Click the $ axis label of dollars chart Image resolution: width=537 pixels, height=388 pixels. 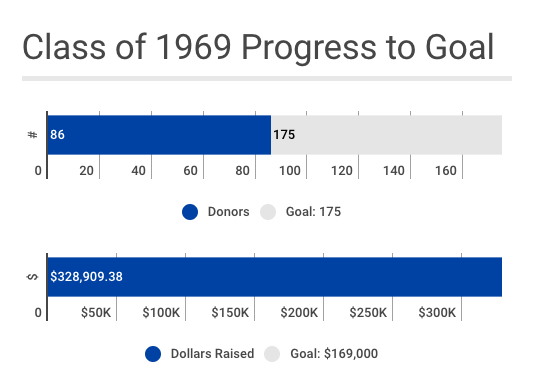32,277
